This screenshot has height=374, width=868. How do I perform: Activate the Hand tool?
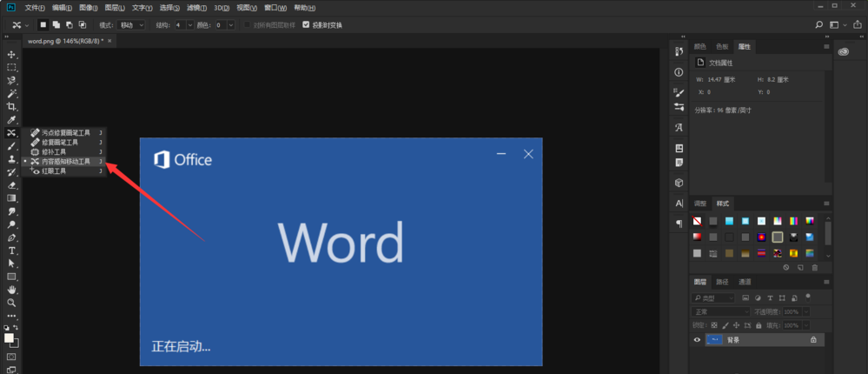tap(12, 290)
